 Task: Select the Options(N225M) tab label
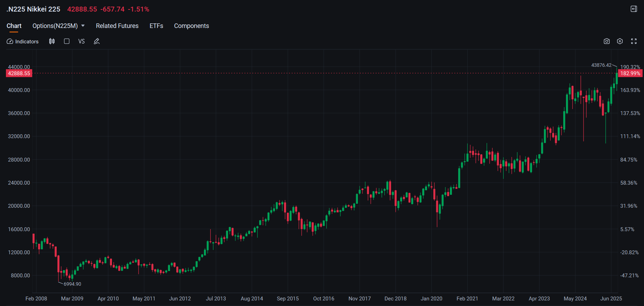[x=55, y=26]
